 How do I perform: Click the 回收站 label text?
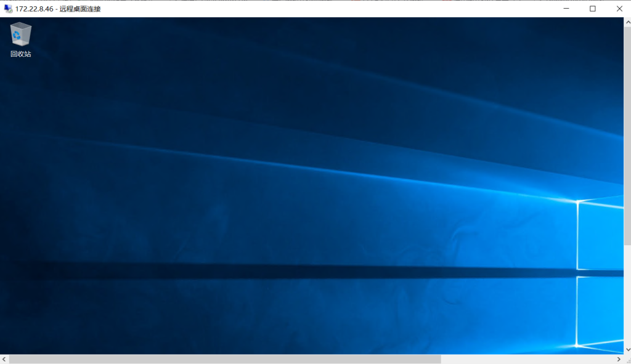(20, 54)
